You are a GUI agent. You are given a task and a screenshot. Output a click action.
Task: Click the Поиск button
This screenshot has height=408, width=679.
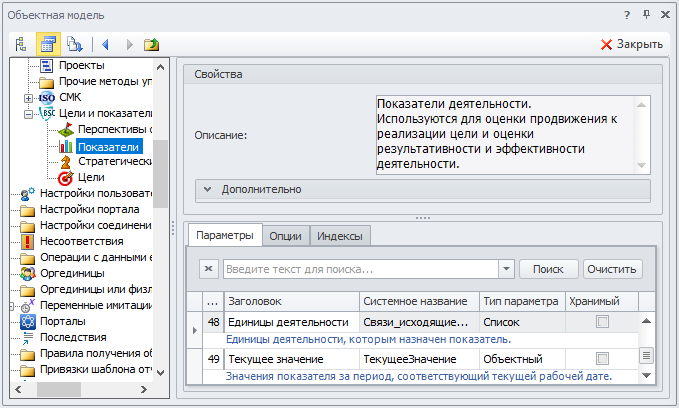click(x=548, y=269)
